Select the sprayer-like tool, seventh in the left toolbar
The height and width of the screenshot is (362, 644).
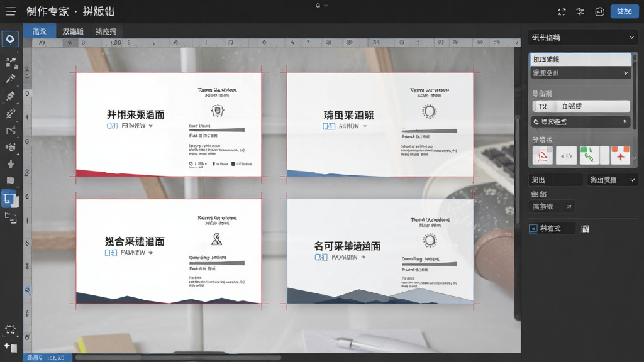coord(11,147)
